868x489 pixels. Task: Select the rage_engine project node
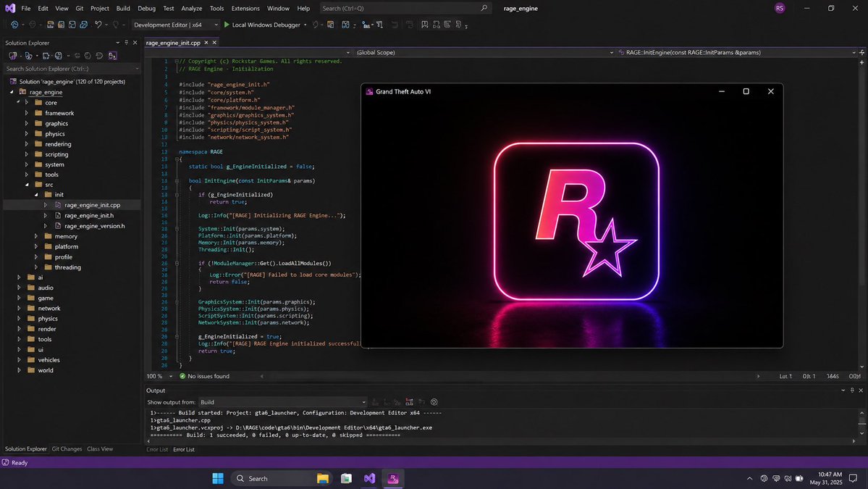46,93
